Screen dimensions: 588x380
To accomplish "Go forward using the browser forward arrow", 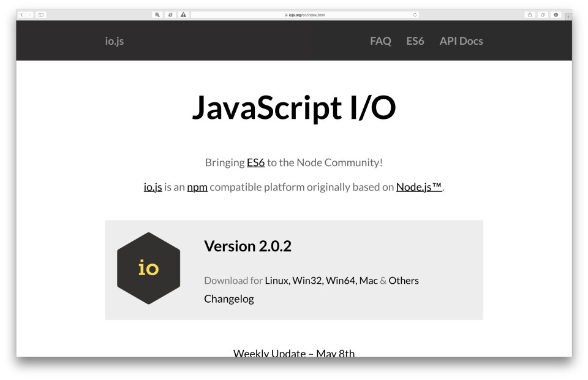I will (x=29, y=15).
